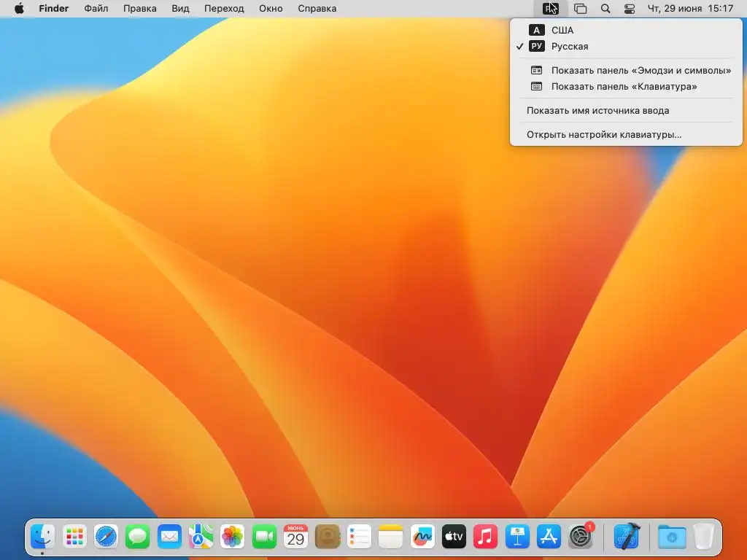This screenshot has width=747, height=560.
Task: Open Music from the Dock
Action: [485, 537]
